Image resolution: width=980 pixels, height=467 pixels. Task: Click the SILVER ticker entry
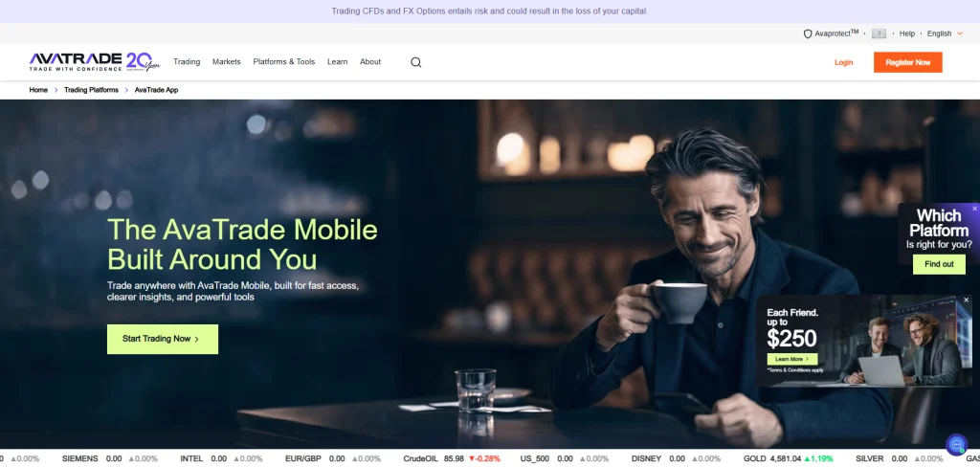pos(900,459)
